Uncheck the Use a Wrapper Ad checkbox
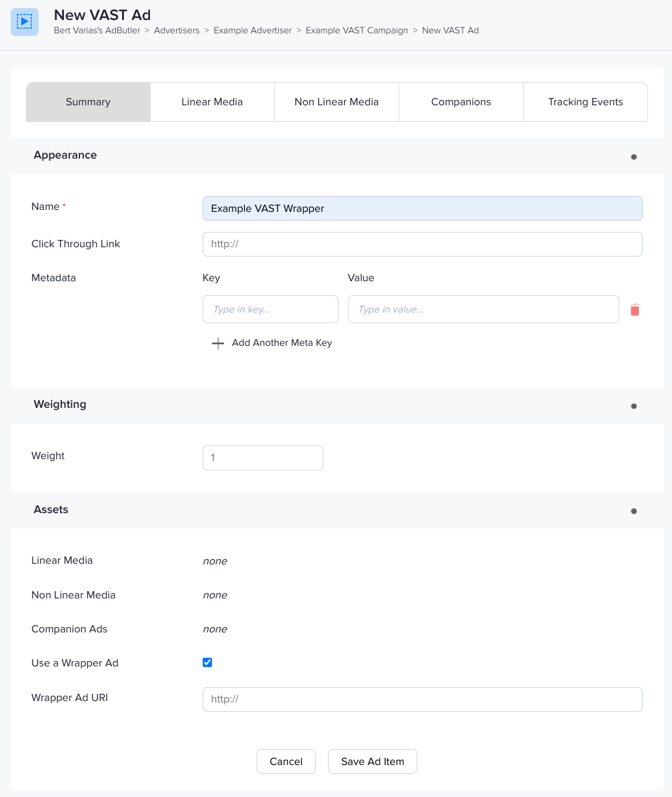 pyautogui.click(x=207, y=662)
